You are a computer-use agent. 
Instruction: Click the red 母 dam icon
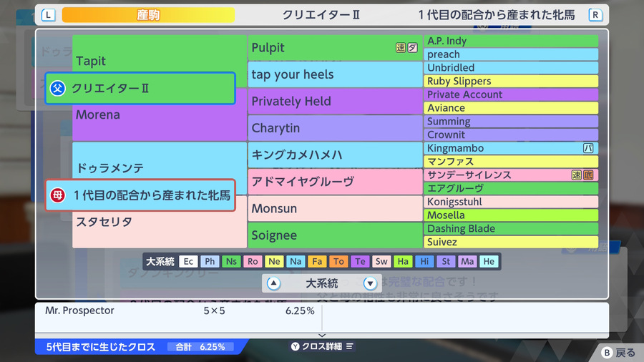click(x=57, y=195)
